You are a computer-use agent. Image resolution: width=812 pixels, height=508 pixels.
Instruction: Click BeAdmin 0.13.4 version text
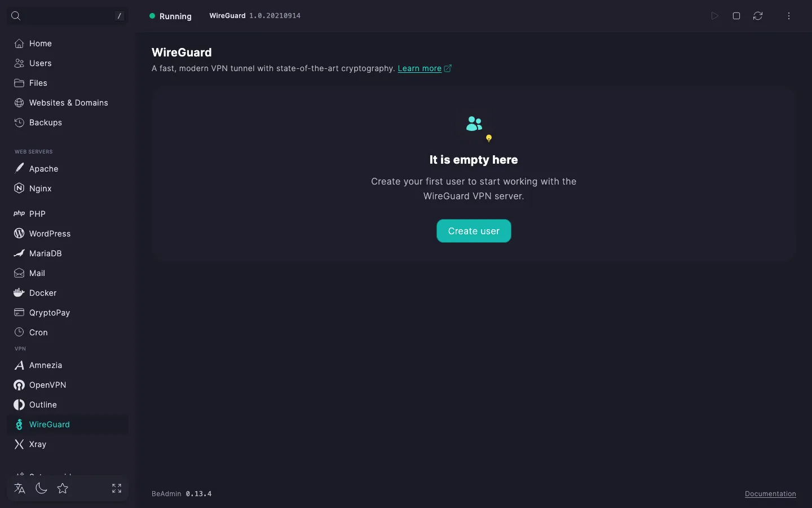pos(182,494)
